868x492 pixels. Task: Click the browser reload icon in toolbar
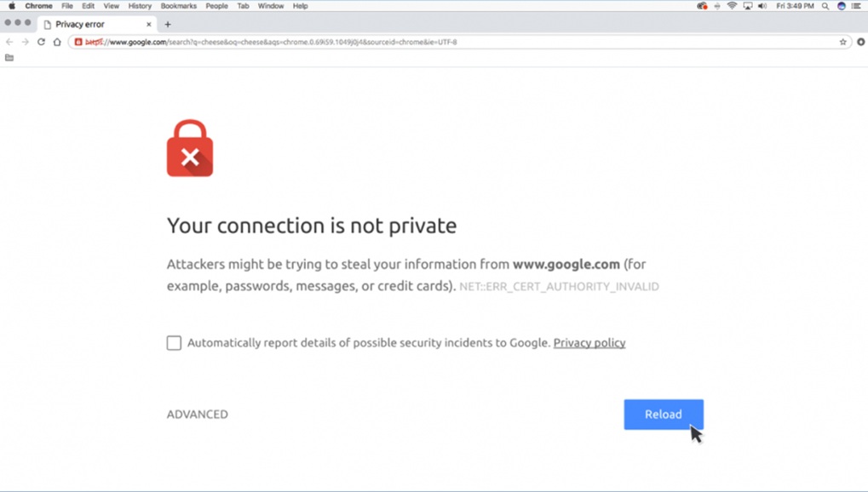point(41,42)
